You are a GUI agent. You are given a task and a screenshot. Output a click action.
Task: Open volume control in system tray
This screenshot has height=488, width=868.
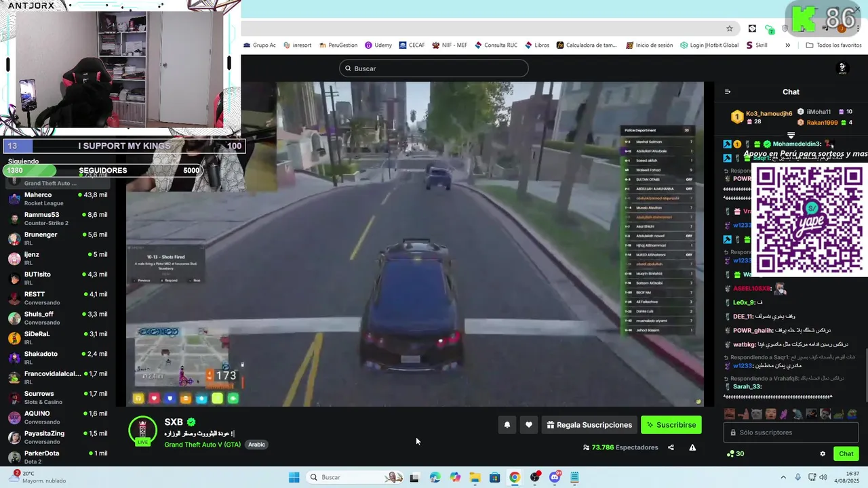pyautogui.click(x=824, y=477)
